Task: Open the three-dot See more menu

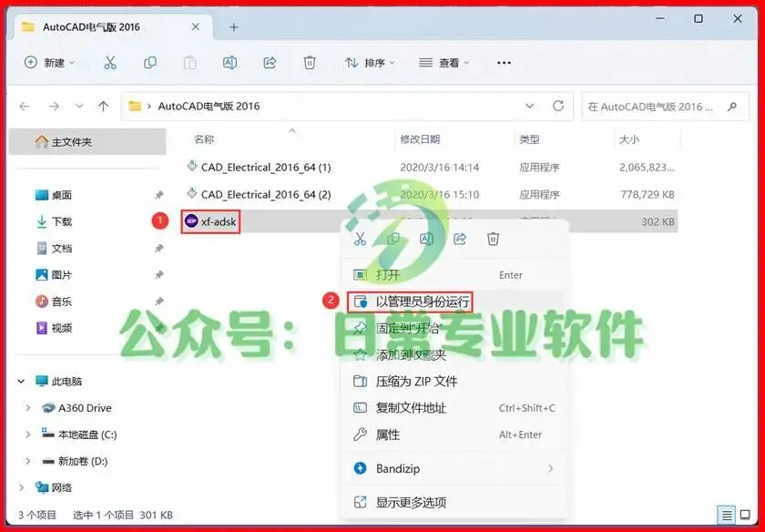Action: (x=504, y=63)
